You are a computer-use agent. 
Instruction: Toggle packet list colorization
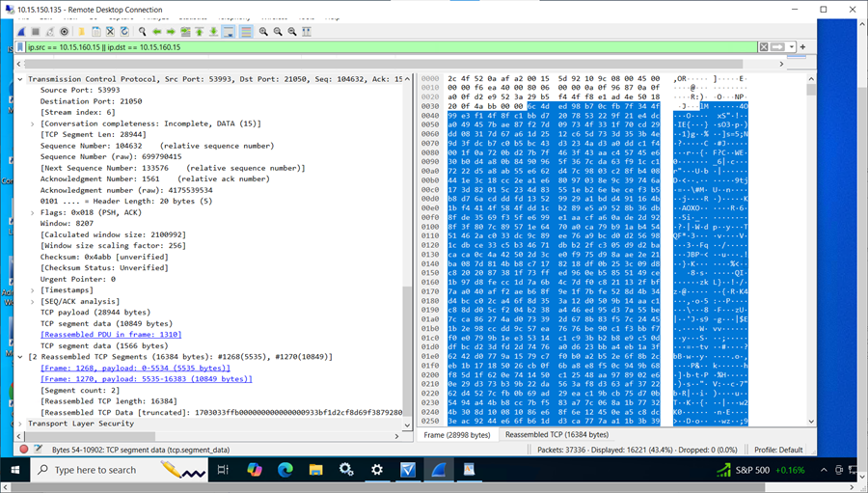click(x=246, y=32)
